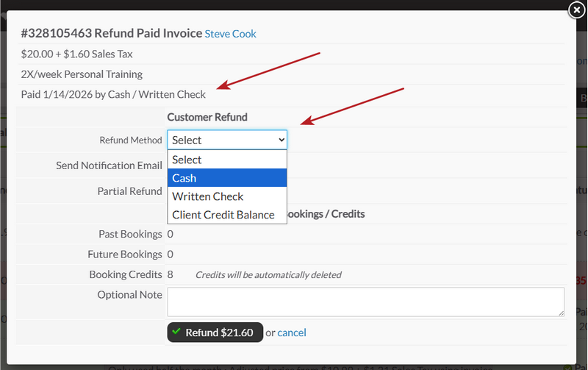Click the Customer Refund section heading
This screenshot has height=370, width=588.
tap(207, 117)
